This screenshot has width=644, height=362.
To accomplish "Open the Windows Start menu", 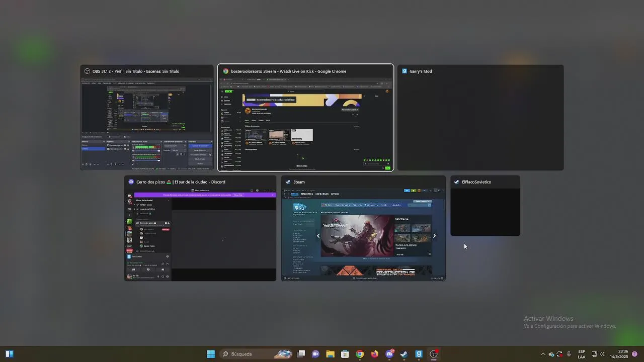I will (x=211, y=354).
